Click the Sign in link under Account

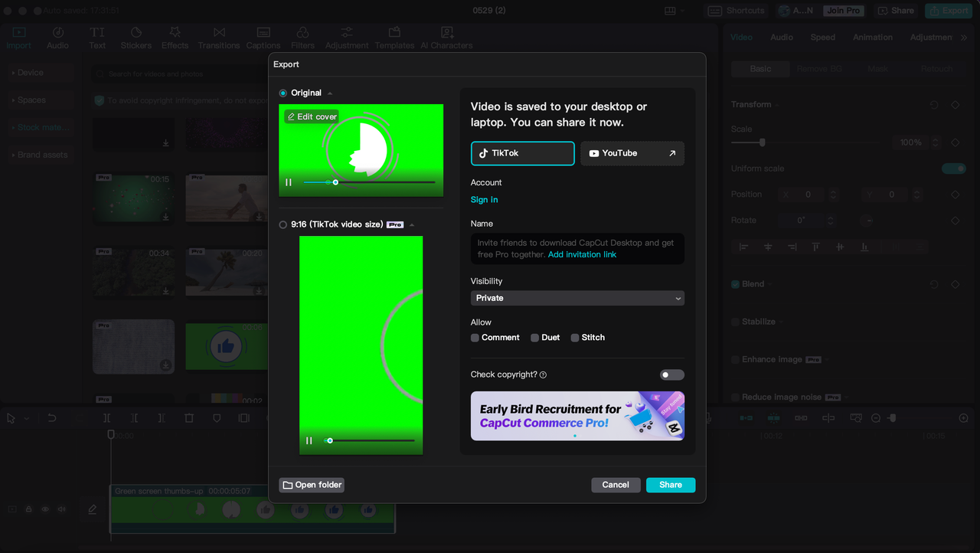(484, 200)
